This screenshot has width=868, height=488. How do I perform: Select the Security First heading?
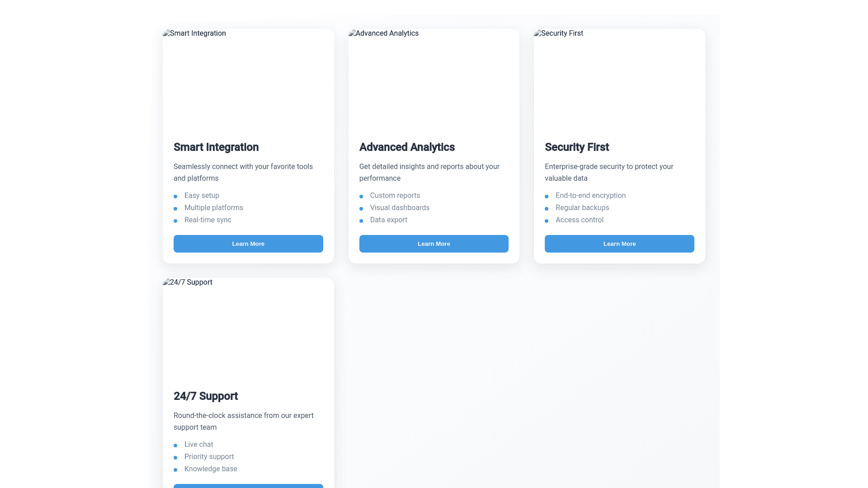coord(577,147)
